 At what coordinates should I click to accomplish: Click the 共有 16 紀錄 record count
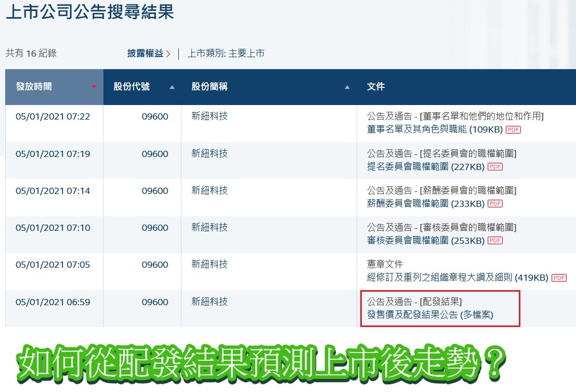[x=31, y=53]
